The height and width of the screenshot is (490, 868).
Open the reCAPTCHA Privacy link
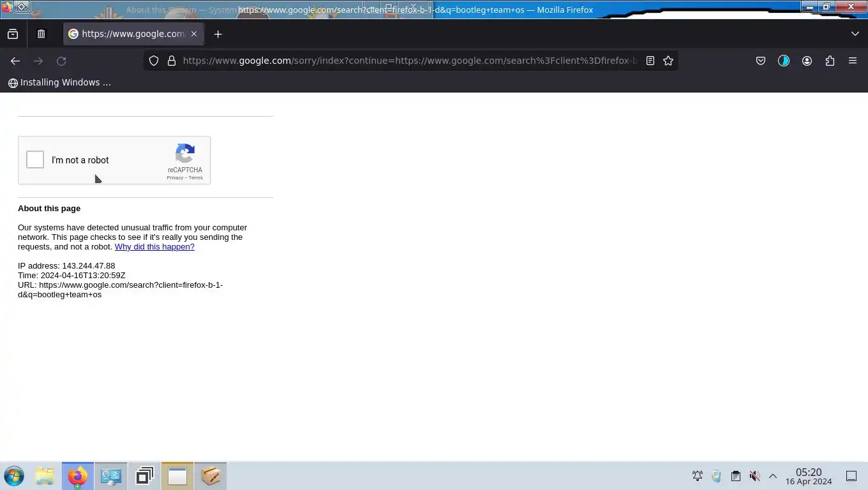pyautogui.click(x=174, y=178)
